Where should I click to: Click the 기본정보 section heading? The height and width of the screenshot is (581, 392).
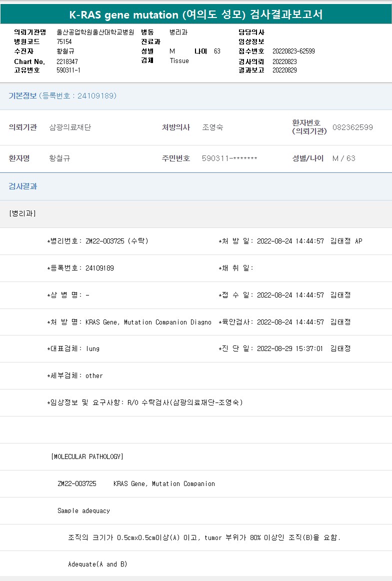pyautogui.click(x=22, y=95)
